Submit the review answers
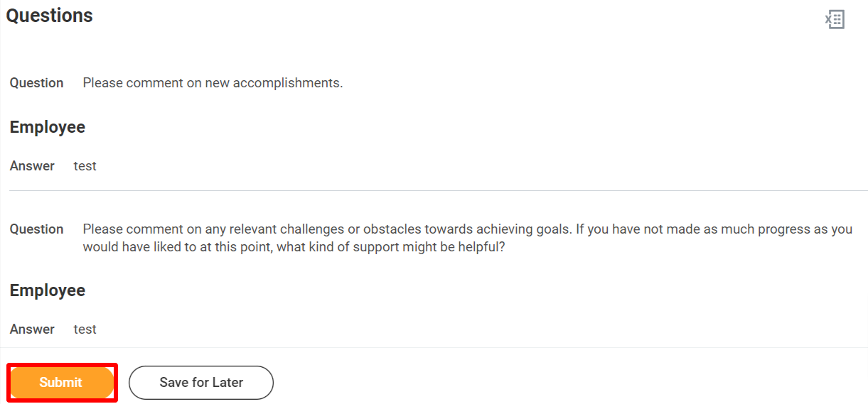 click(x=61, y=382)
